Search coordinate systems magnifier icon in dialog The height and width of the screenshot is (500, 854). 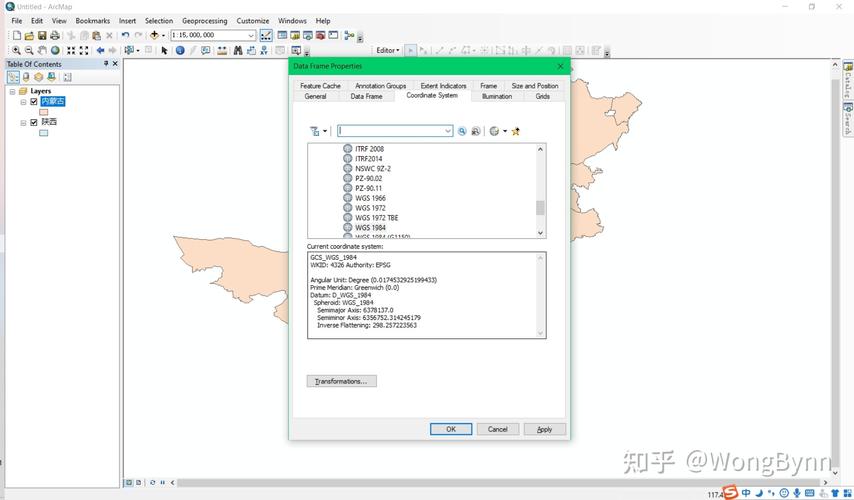click(x=462, y=131)
